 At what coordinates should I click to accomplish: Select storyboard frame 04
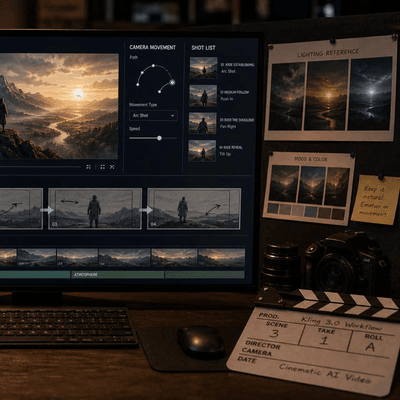pyautogui.click(x=194, y=209)
